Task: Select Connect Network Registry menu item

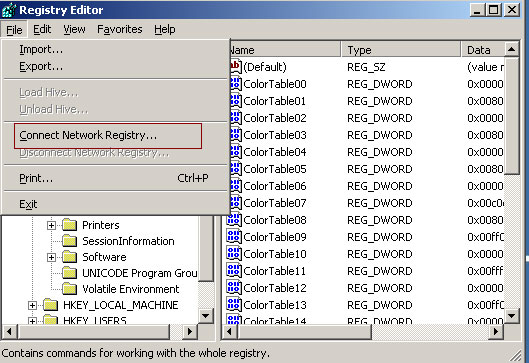Action: (x=115, y=136)
